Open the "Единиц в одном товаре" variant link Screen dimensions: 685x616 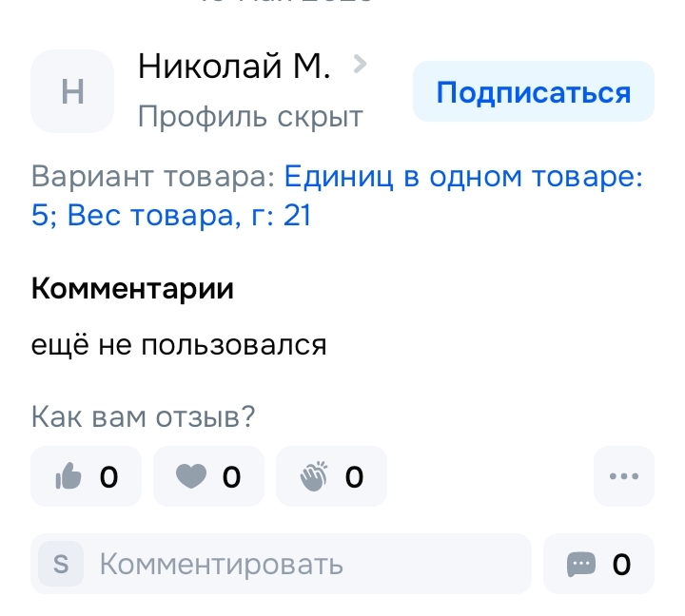(464, 177)
